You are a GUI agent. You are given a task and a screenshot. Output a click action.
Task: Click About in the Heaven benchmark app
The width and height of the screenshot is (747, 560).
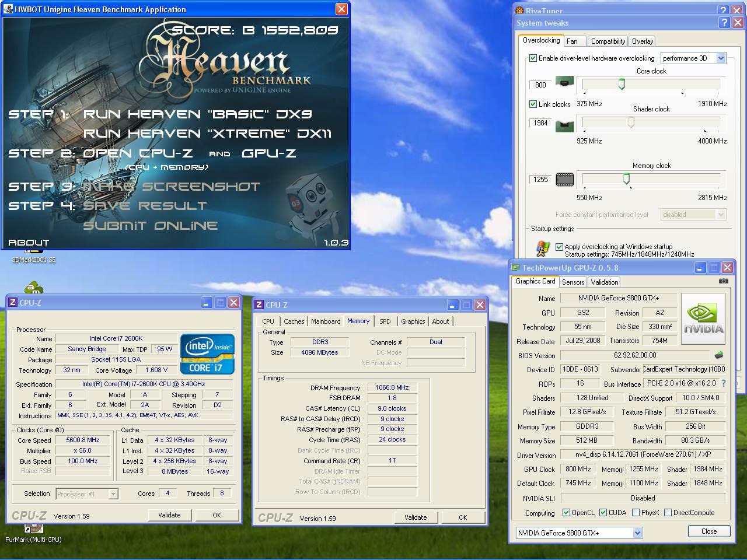29,243
